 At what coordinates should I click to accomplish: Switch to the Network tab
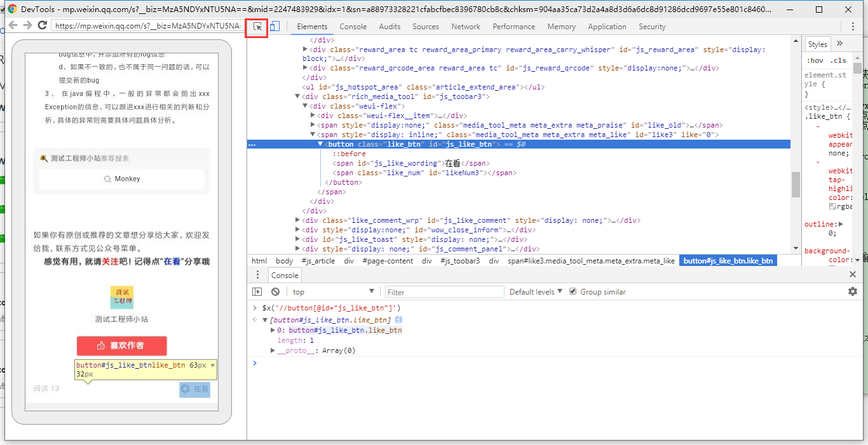466,27
